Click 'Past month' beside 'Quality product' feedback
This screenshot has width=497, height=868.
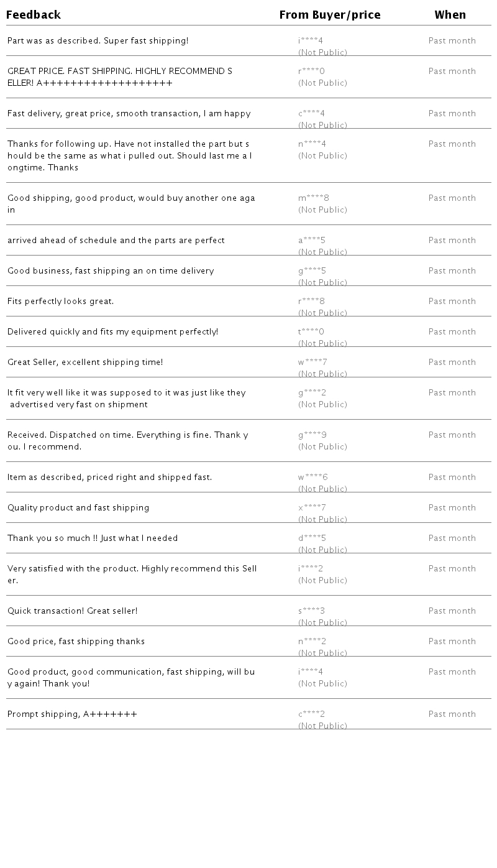(452, 508)
